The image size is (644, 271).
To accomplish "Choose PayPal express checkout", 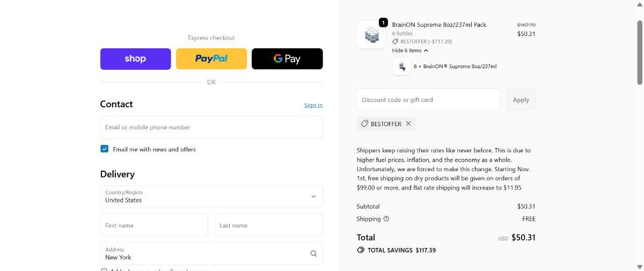I will tap(211, 59).
